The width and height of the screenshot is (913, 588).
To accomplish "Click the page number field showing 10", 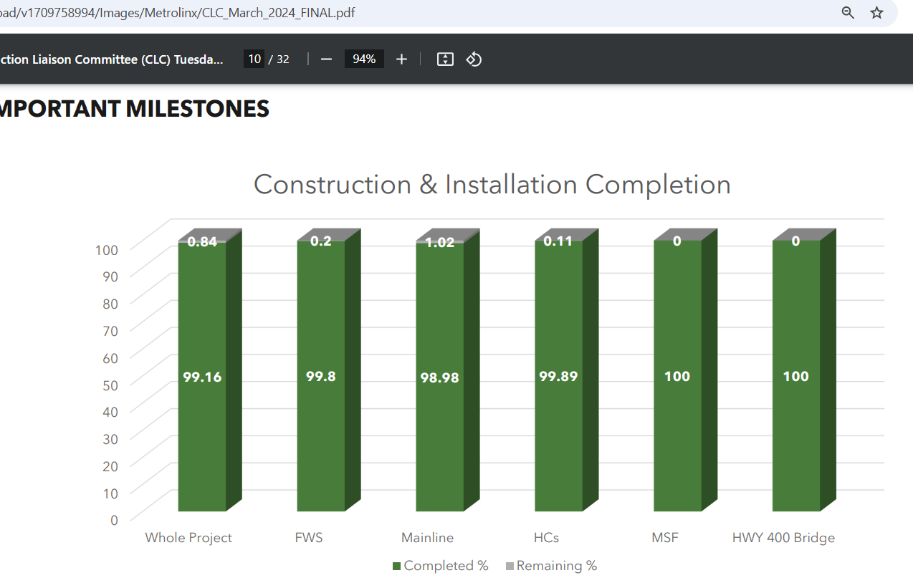I will coord(254,59).
